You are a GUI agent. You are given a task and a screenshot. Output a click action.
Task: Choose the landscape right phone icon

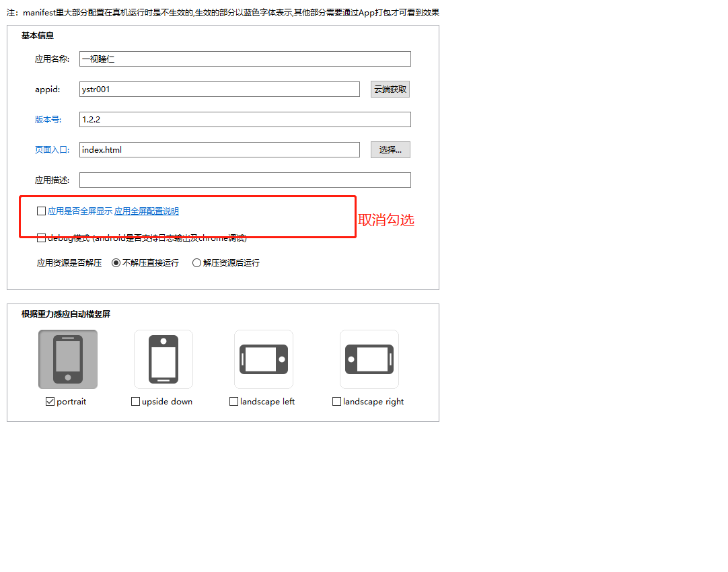369,359
